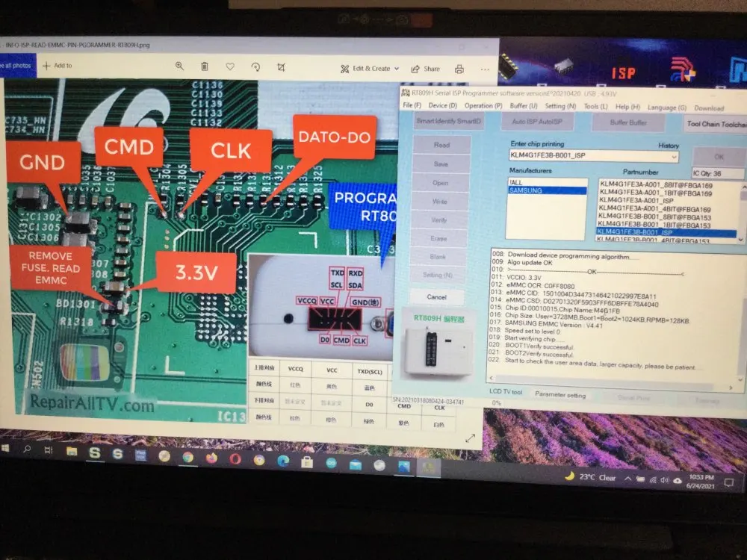Image resolution: width=747 pixels, height=560 pixels.
Task: Select KLM4G1FE3B-B001_8BIT@FBGA153 part number
Action: pyautogui.click(x=654, y=217)
